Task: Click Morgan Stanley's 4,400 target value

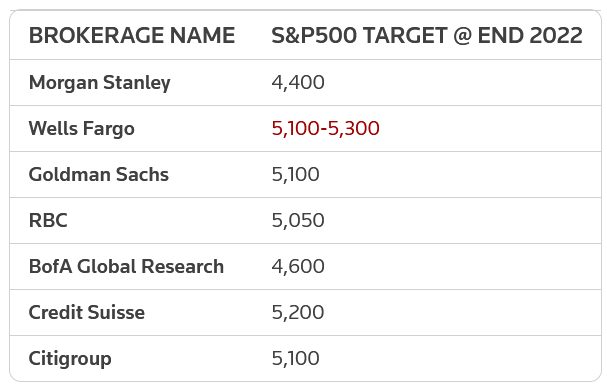Action: pos(298,82)
